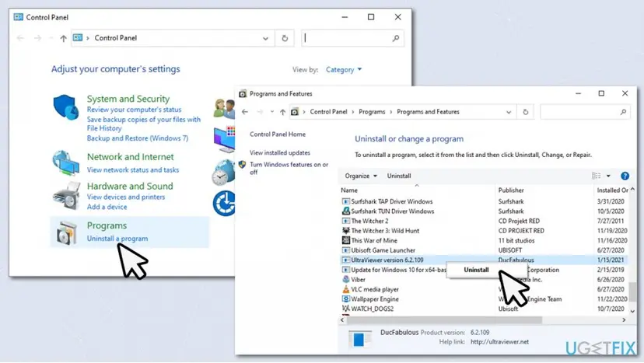
Task: Click The Witcher 3: Wild Hunt icon
Action: 346,231
